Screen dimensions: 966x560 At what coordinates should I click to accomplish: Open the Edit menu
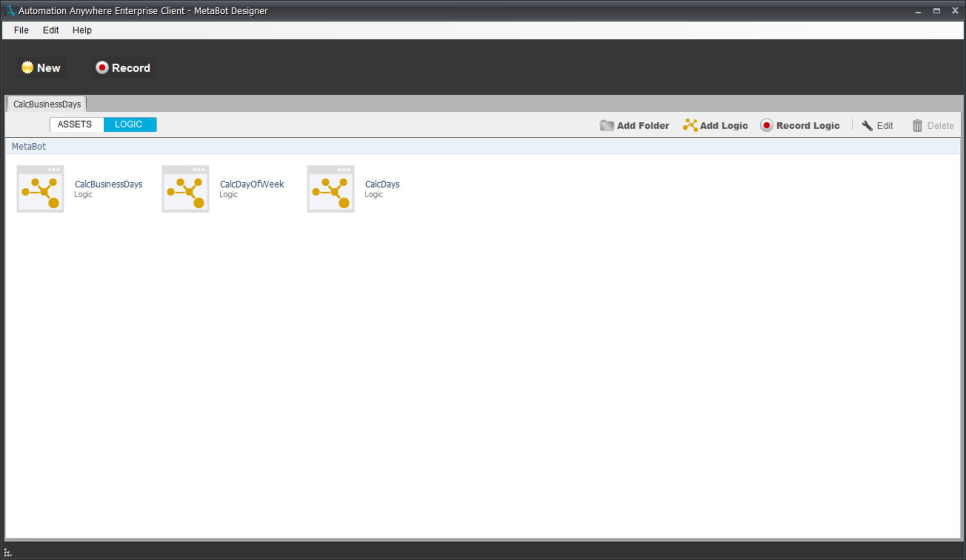coord(50,30)
